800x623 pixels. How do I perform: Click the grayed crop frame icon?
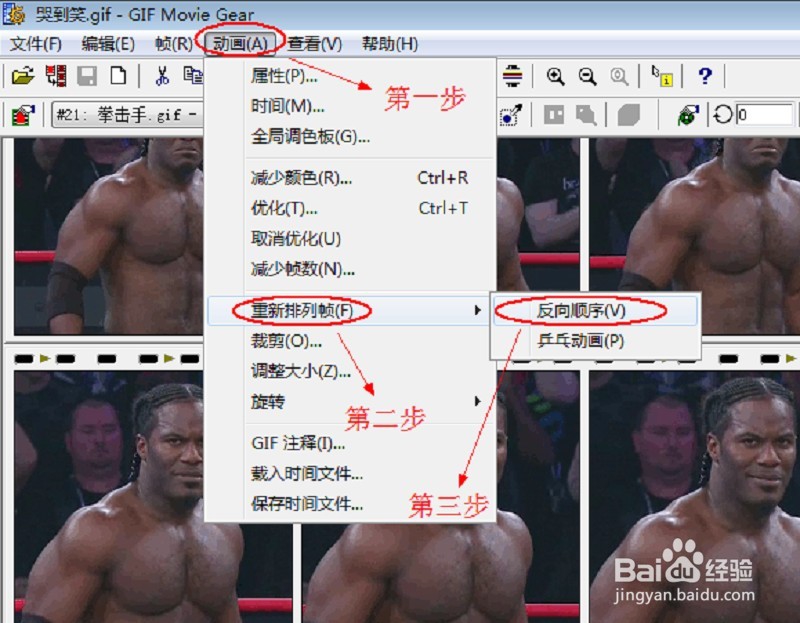coord(554,115)
